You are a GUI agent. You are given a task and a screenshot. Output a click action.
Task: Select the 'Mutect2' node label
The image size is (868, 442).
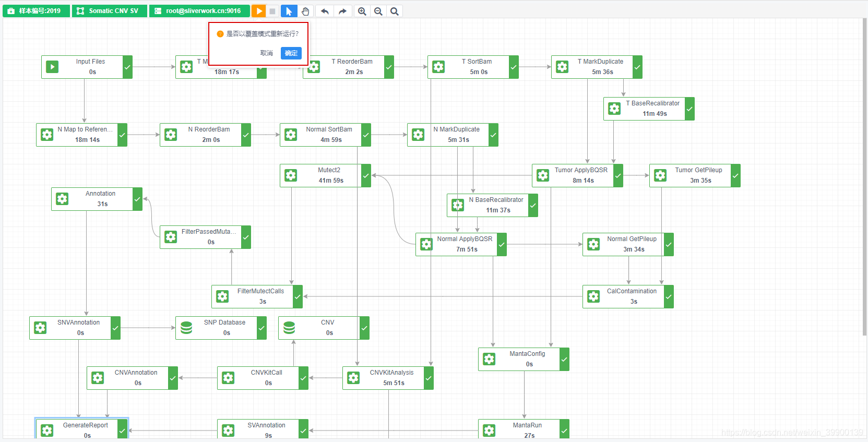pos(329,170)
